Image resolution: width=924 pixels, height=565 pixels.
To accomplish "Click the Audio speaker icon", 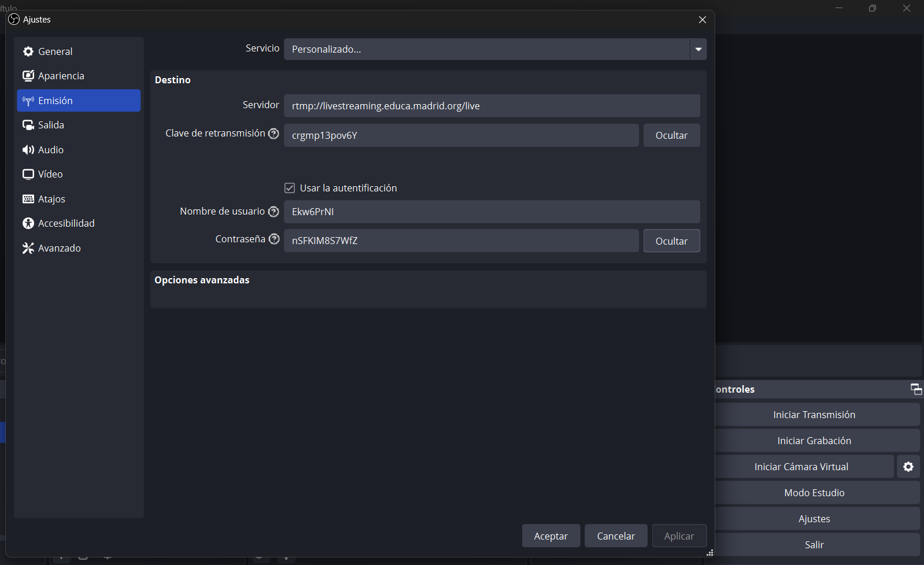I will [x=28, y=150].
